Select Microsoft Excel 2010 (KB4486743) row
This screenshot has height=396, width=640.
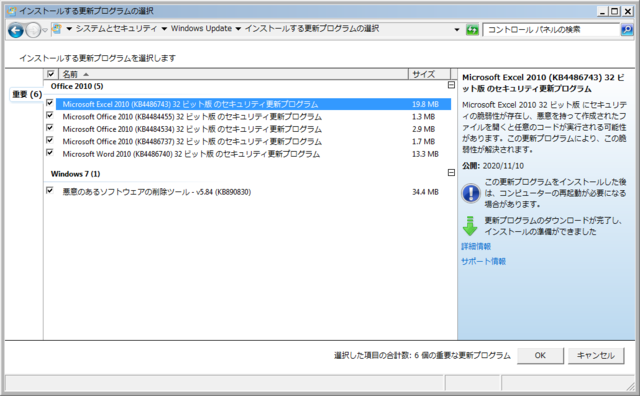(253, 104)
